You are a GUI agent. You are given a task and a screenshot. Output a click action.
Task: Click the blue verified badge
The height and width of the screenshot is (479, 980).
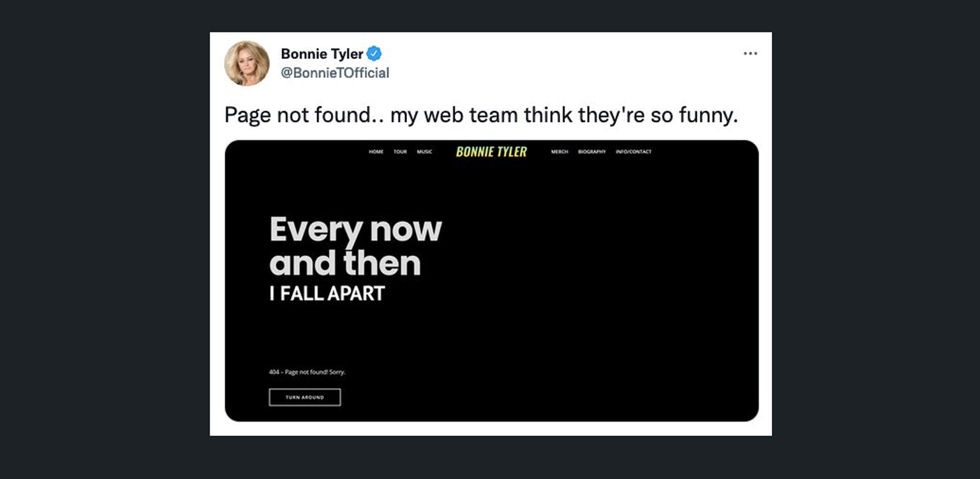pos(375,54)
